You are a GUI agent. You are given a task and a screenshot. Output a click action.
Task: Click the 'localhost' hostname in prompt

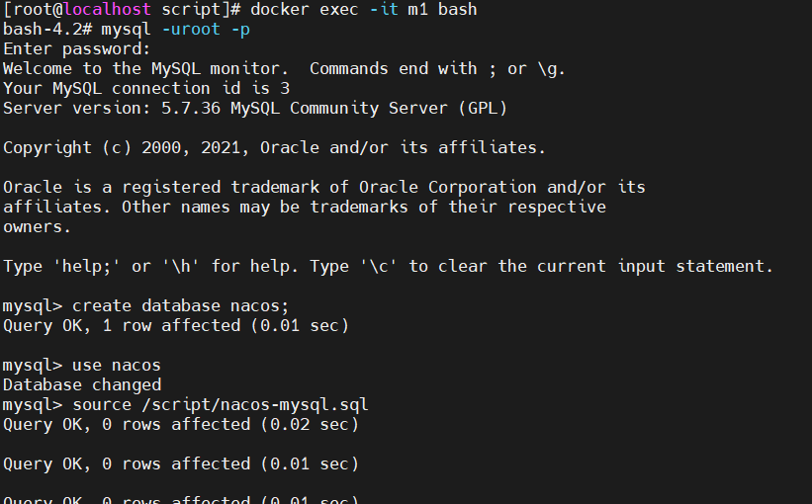[108, 9]
